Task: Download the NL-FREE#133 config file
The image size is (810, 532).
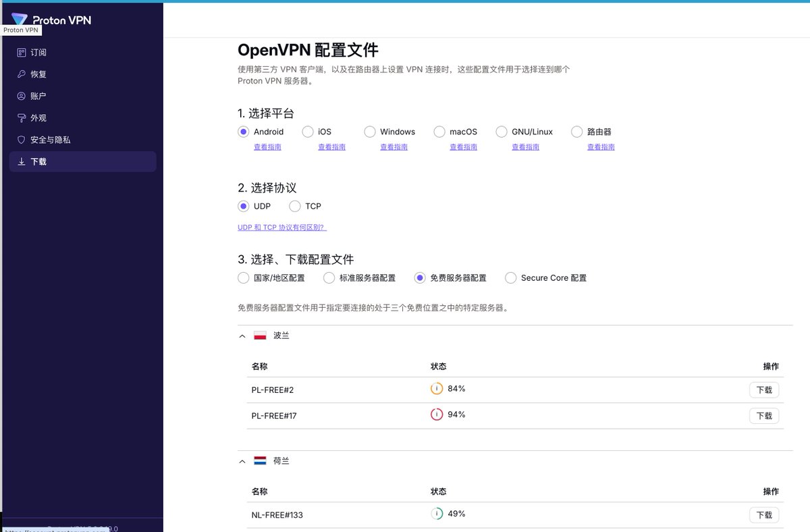Action: (x=764, y=514)
